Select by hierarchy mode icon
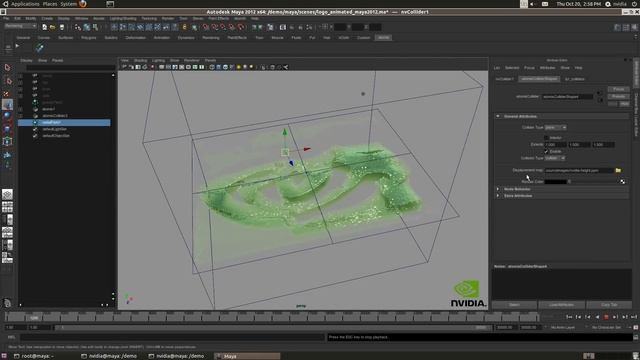This screenshot has width=640, height=360. click(78, 27)
